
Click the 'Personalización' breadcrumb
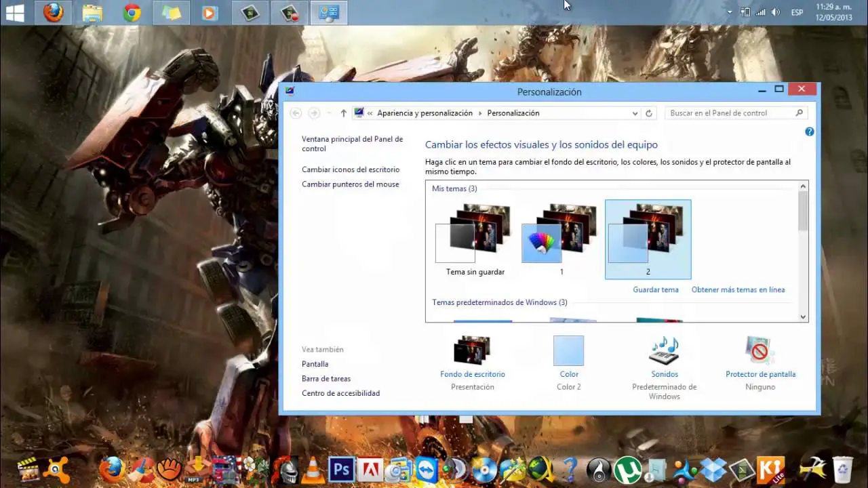point(513,113)
